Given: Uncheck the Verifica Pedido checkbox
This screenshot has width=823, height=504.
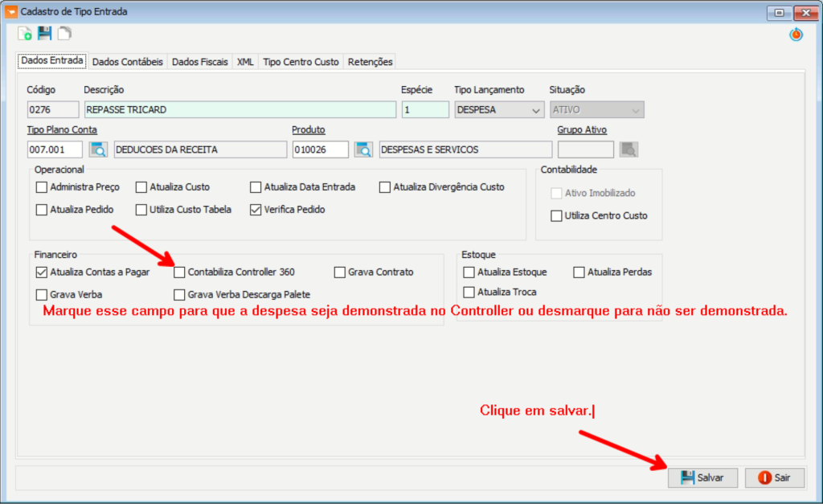Looking at the screenshot, I should pyautogui.click(x=256, y=210).
